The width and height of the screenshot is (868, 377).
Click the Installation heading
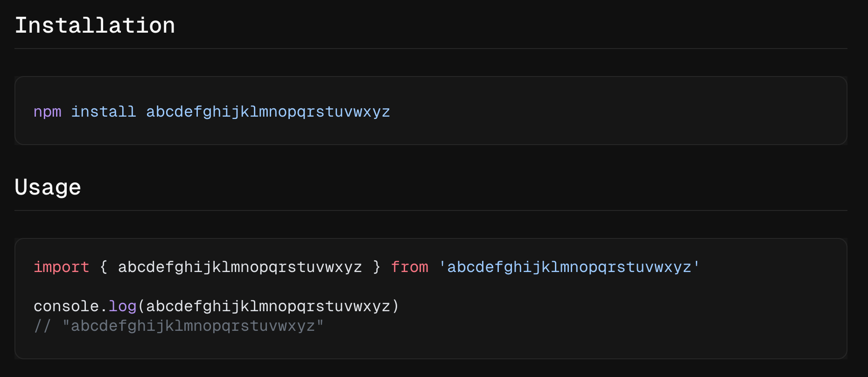(x=95, y=25)
